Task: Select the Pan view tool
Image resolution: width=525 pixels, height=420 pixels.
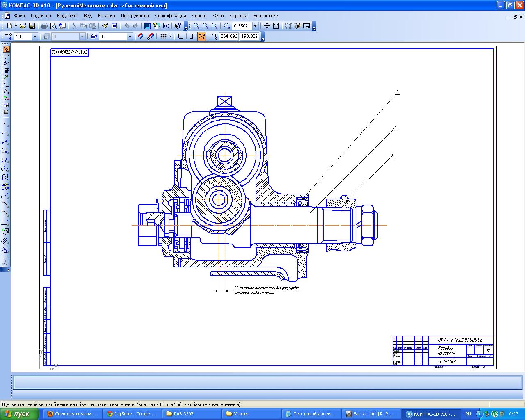Action: pos(267,26)
